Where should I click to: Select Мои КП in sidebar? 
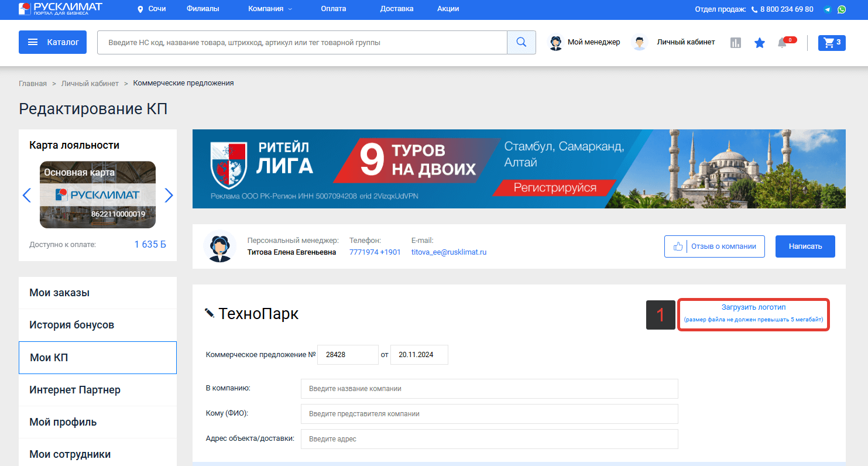coord(98,358)
